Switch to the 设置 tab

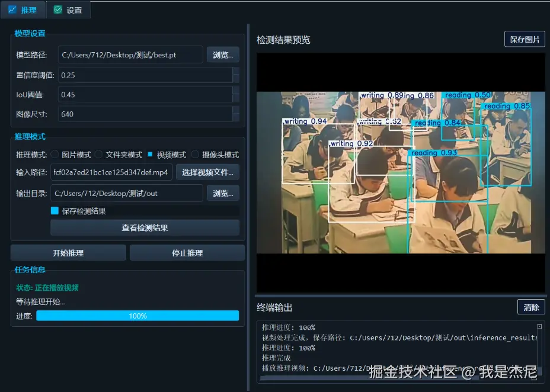(68, 9)
